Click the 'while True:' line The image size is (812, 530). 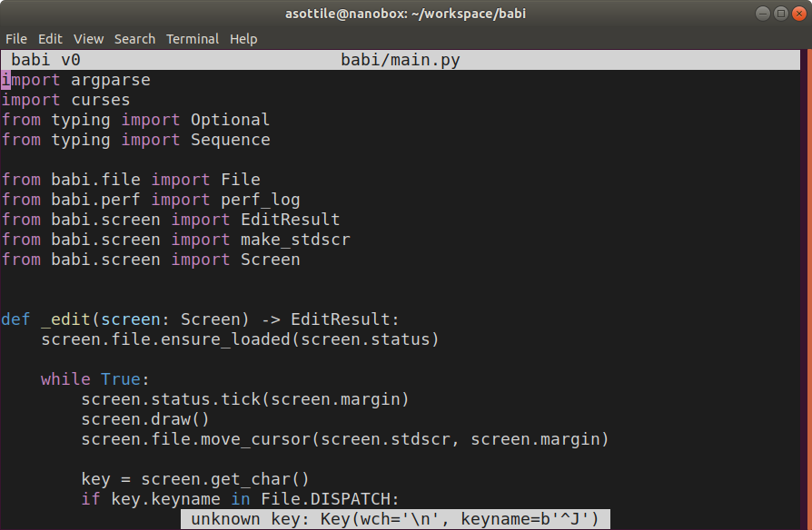pos(95,379)
